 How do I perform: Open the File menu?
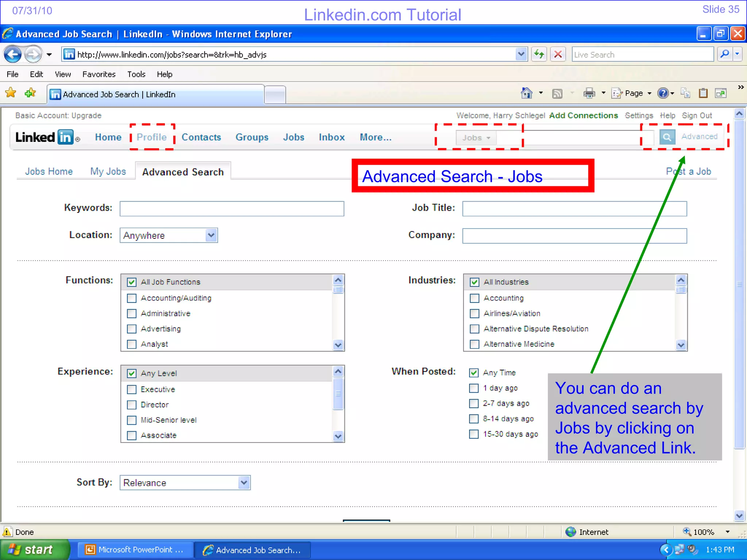(12, 74)
